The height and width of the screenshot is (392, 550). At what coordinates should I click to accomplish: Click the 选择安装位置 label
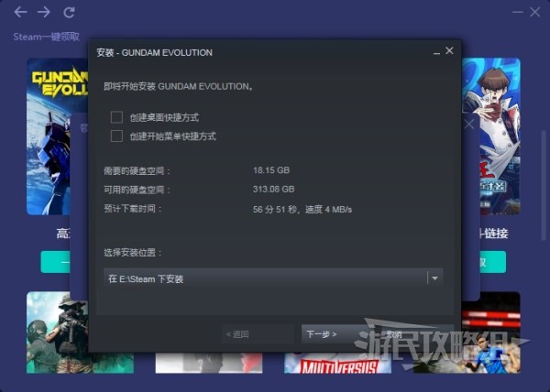click(133, 253)
